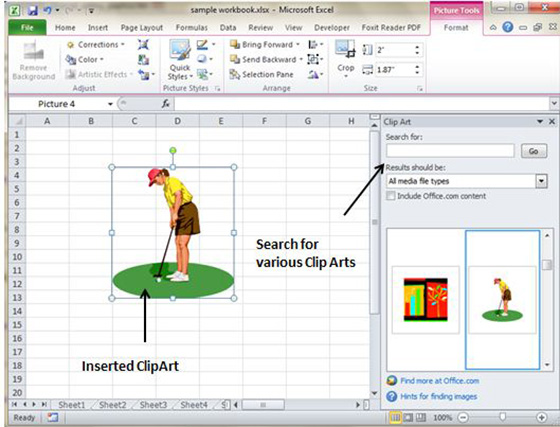This screenshot has height=427, width=560.
Task: Click the Change Picture icon
Action: 143,60
